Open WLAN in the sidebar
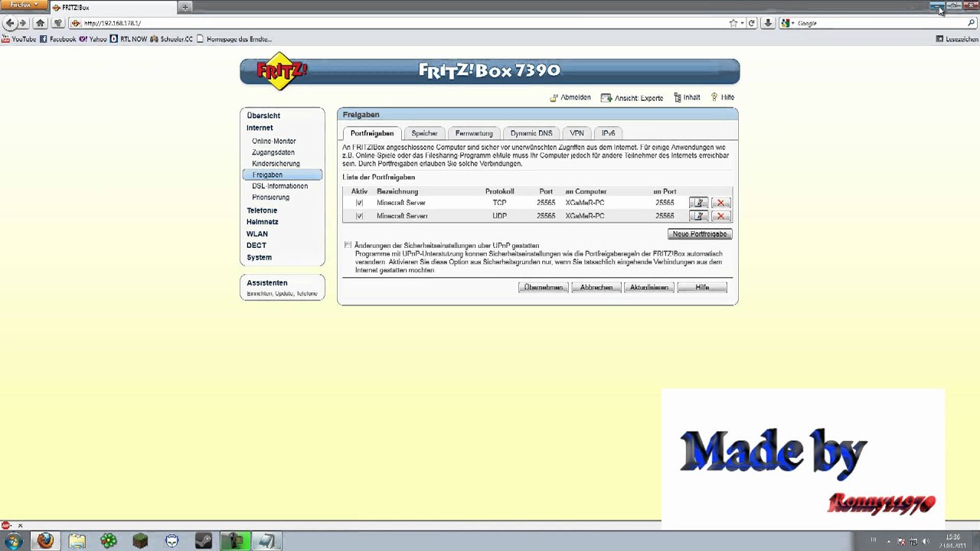The image size is (980, 551). coord(257,234)
